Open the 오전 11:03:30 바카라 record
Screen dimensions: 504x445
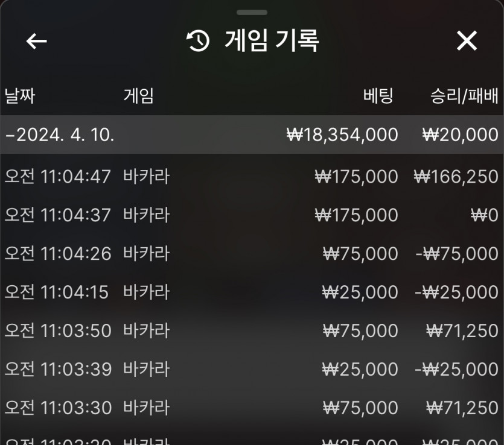coord(252,408)
